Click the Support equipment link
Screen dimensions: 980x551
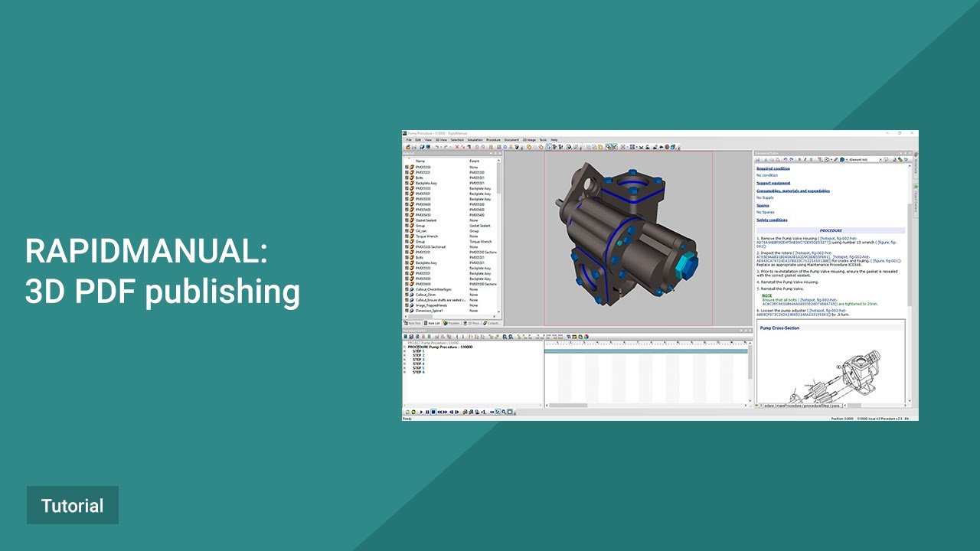[x=773, y=183]
